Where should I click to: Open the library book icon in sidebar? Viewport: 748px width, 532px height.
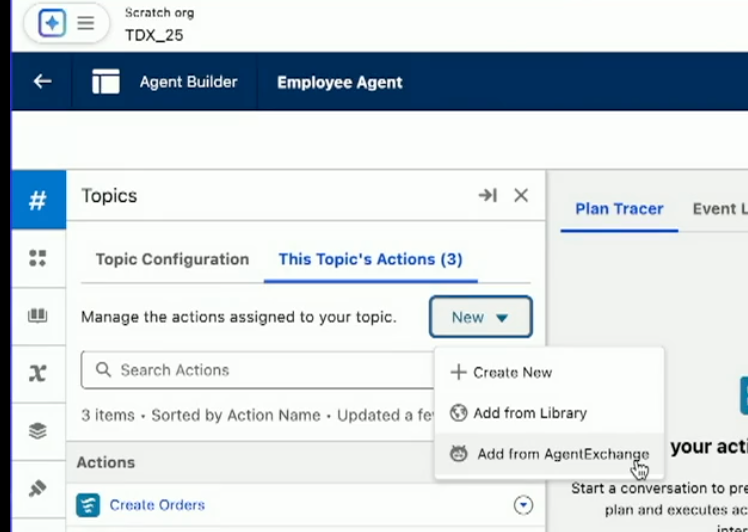tap(38, 316)
